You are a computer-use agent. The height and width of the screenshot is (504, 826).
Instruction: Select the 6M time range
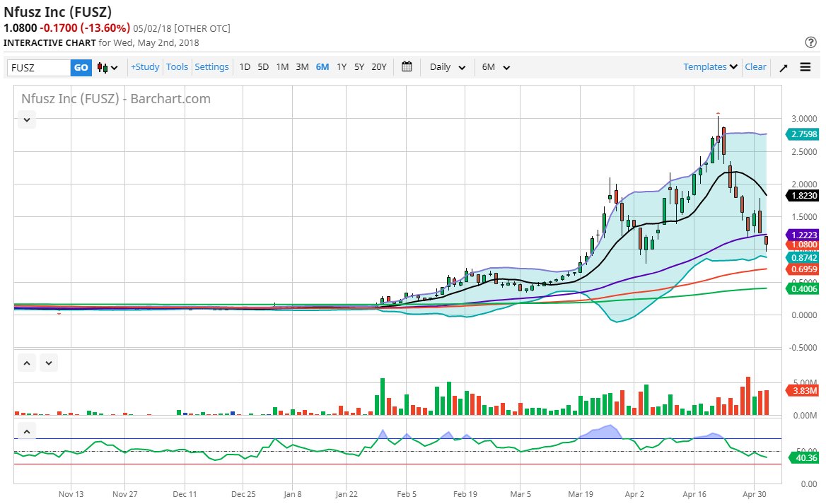click(x=322, y=67)
